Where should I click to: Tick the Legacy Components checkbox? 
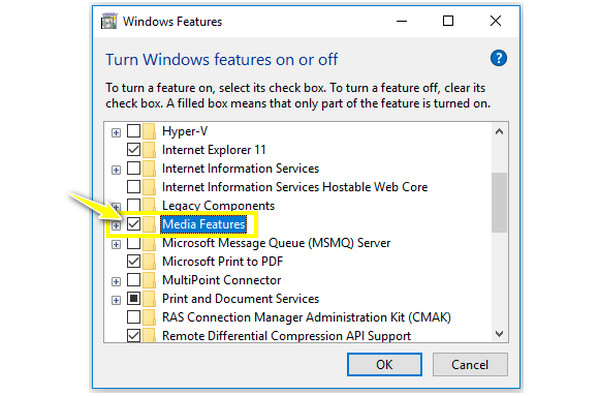[134, 205]
